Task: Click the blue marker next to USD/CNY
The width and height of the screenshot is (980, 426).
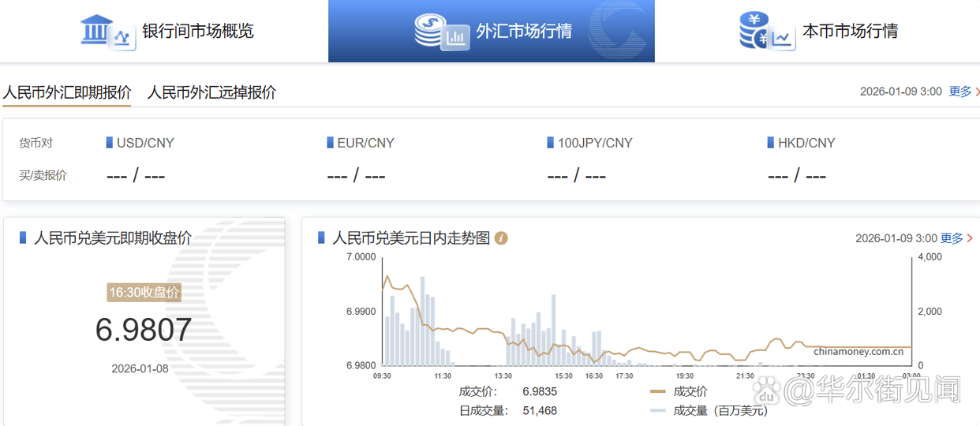Action: 109,143
